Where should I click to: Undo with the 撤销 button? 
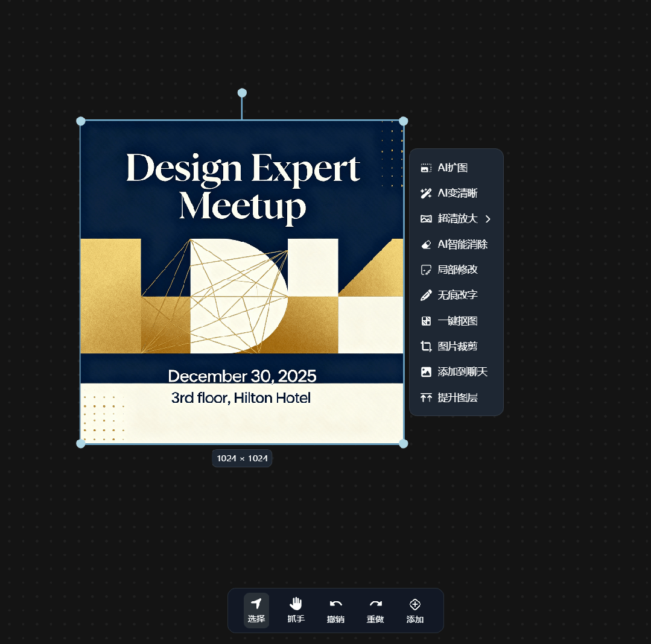[335, 610]
